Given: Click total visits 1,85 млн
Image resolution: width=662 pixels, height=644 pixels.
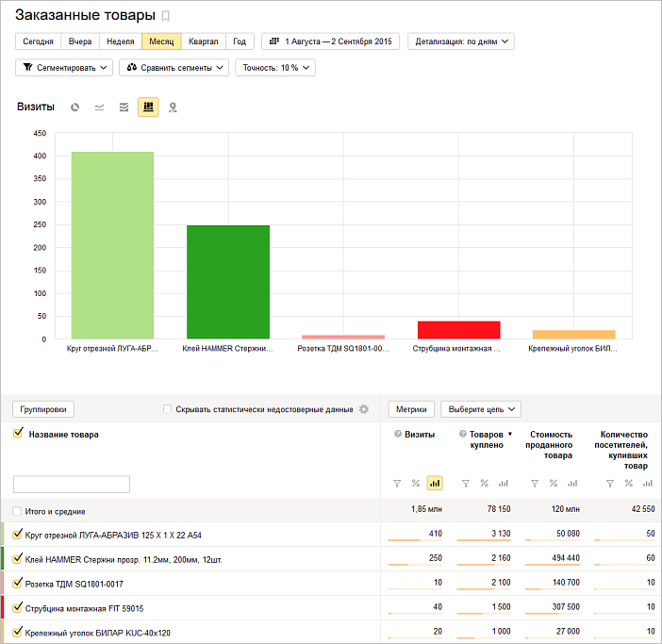Looking at the screenshot, I should click(x=426, y=509).
